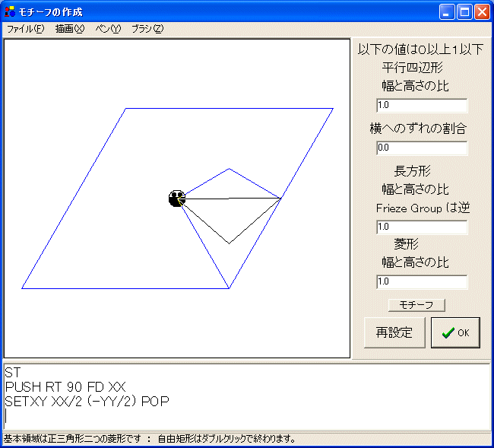Click the 長方形 ratio input field

point(422,227)
